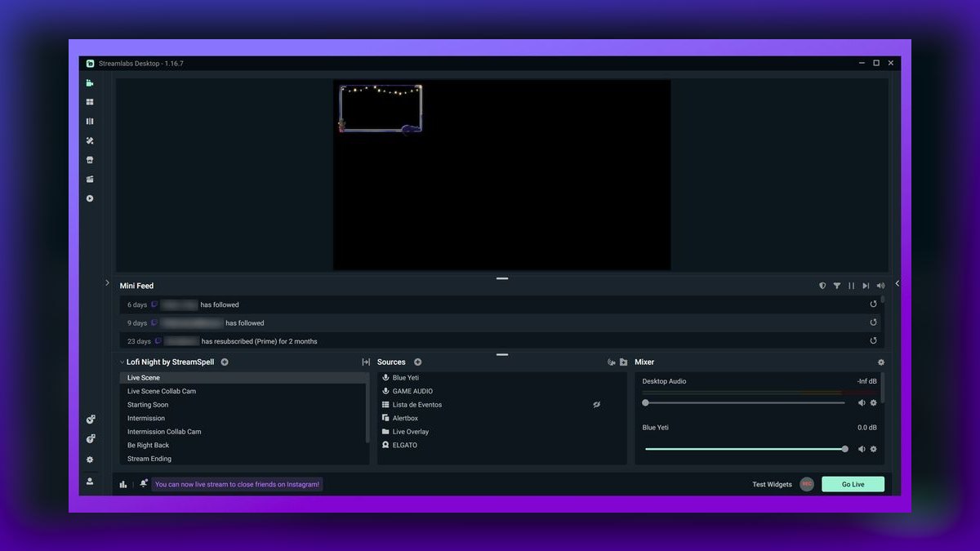This screenshot has height=551, width=980.
Task: Click the 'has resubscribed (Prime) for 2 months' text
Action: pyautogui.click(x=259, y=341)
